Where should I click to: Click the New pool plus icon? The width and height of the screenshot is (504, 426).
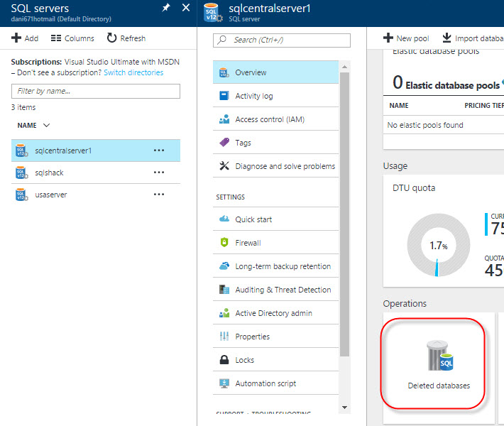[x=388, y=38]
